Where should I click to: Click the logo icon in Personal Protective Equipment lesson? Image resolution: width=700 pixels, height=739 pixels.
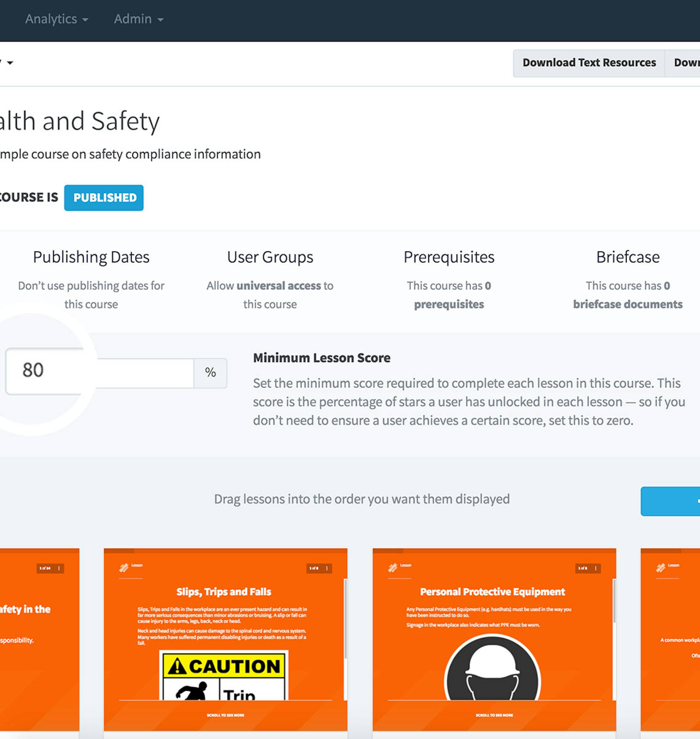(x=392, y=568)
